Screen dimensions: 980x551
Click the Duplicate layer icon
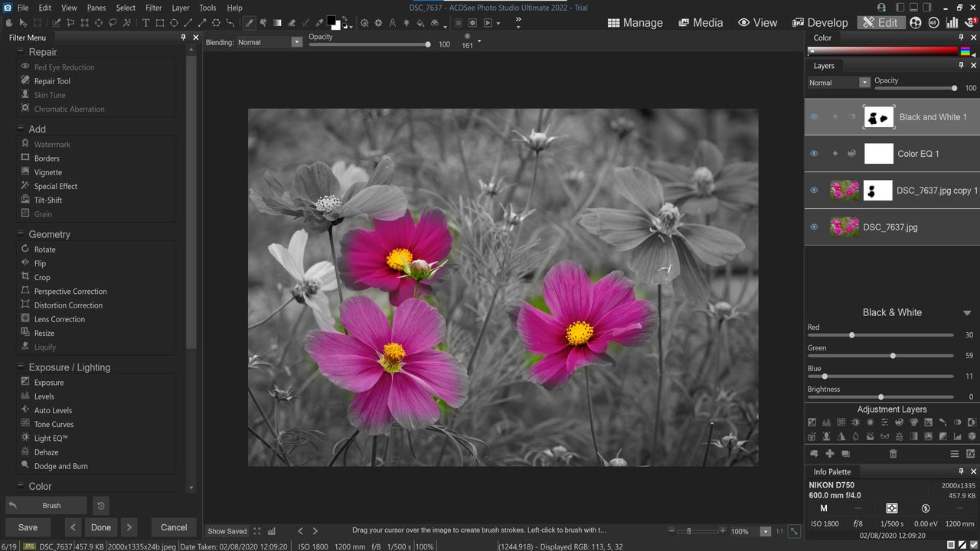(846, 454)
